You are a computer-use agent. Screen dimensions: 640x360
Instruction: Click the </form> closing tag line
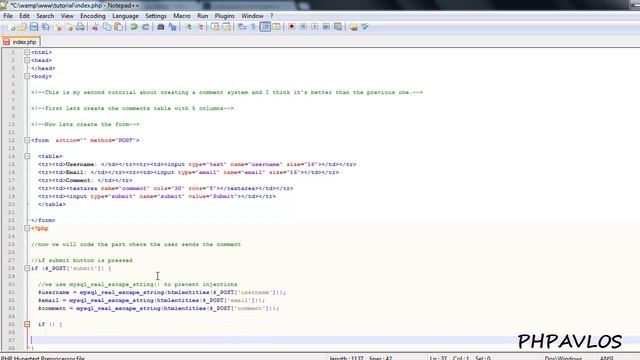pyautogui.click(x=43, y=220)
